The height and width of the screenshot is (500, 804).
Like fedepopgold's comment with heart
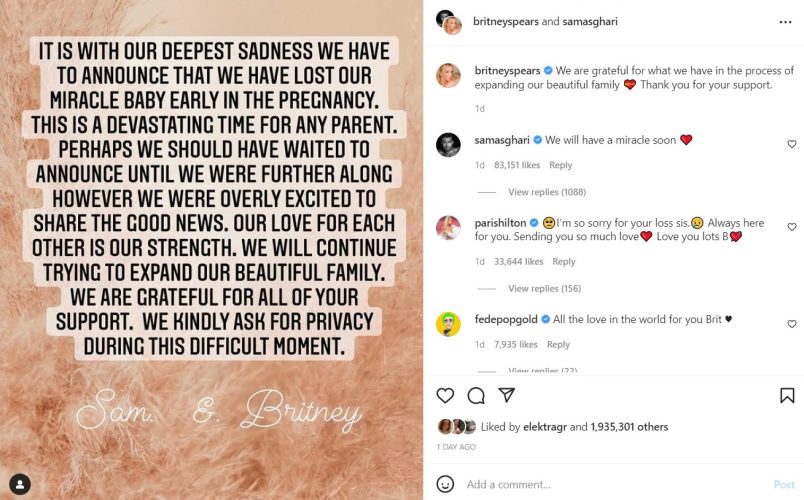792,324
